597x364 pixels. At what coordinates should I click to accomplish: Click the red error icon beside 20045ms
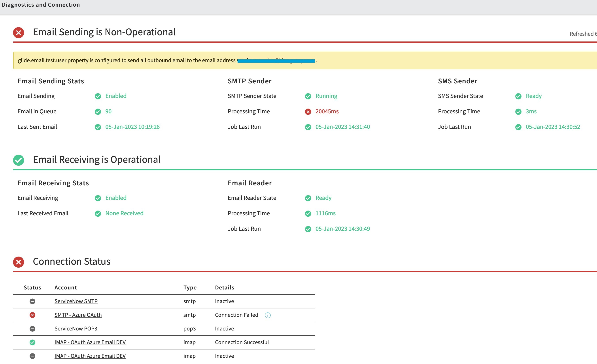click(x=308, y=112)
